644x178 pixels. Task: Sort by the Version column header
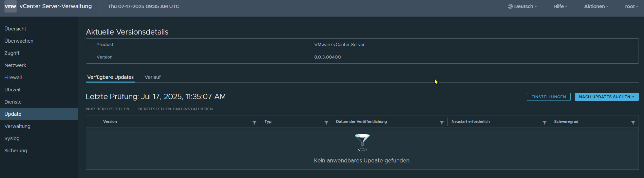pyautogui.click(x=110, y=121)
